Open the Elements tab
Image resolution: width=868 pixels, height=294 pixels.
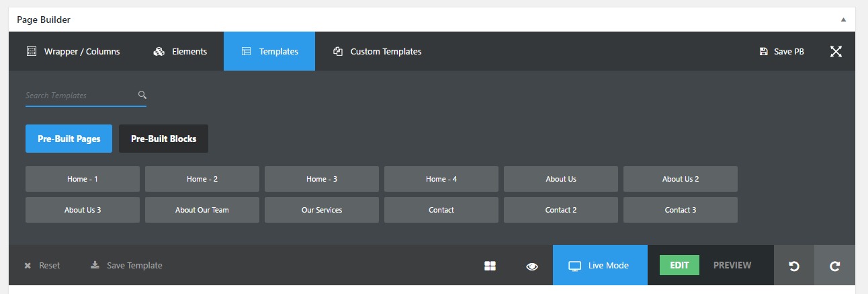click(x=180, y=51)
